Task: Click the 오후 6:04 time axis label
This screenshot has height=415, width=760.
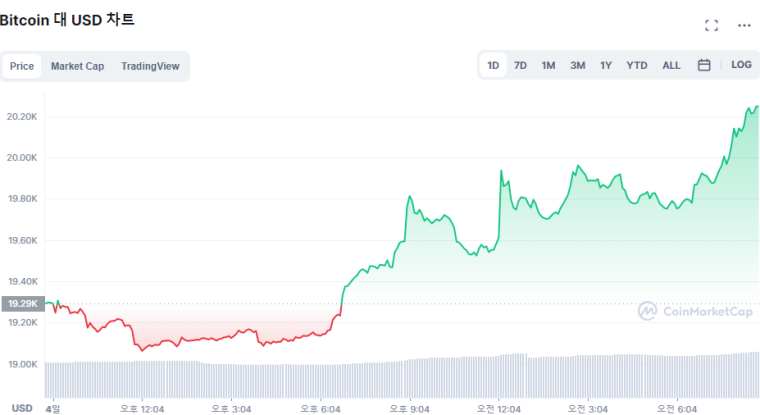Action: (320, 408)
